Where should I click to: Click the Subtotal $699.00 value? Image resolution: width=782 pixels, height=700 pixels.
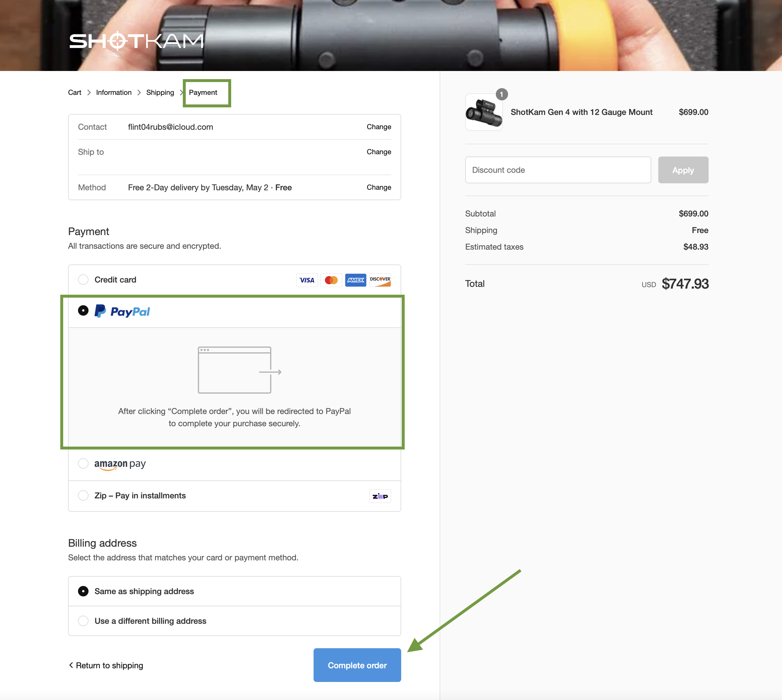693,214
